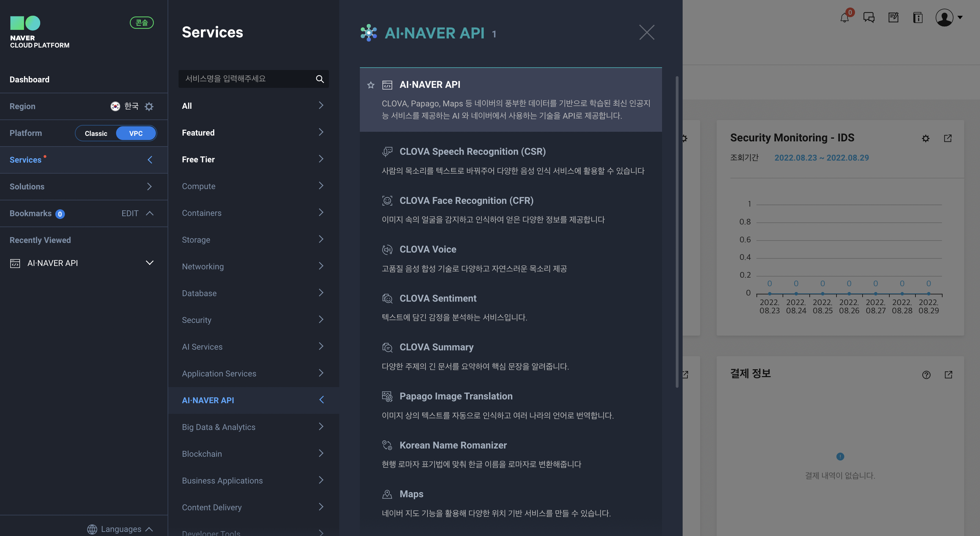Click the payment info help question icon
This screenshot has height=536, width=980.
926,375
